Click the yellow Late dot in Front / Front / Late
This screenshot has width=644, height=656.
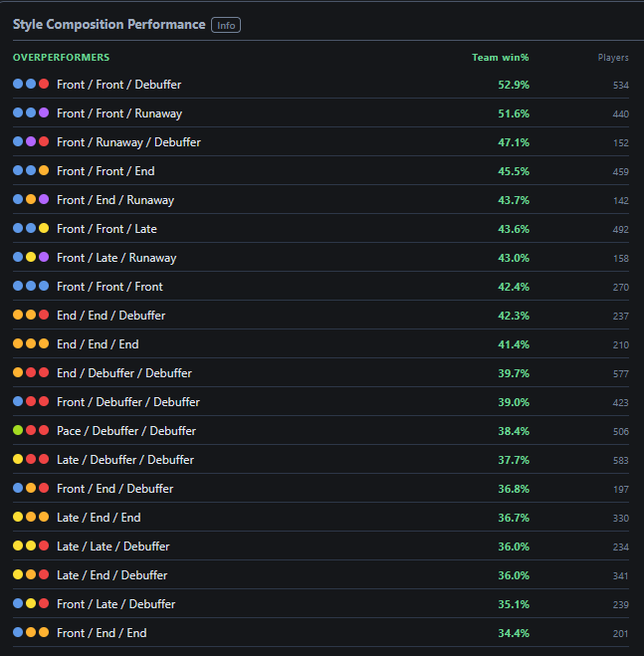point(44,228)
